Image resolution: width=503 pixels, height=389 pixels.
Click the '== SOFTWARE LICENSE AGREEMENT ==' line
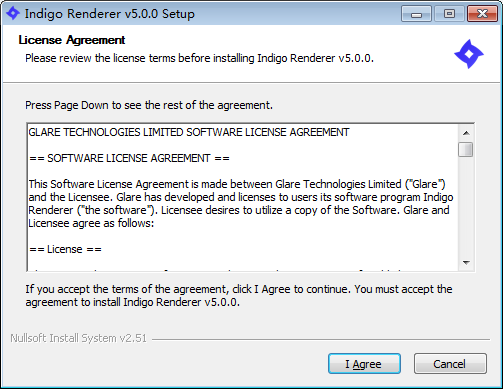click(129, 158)
